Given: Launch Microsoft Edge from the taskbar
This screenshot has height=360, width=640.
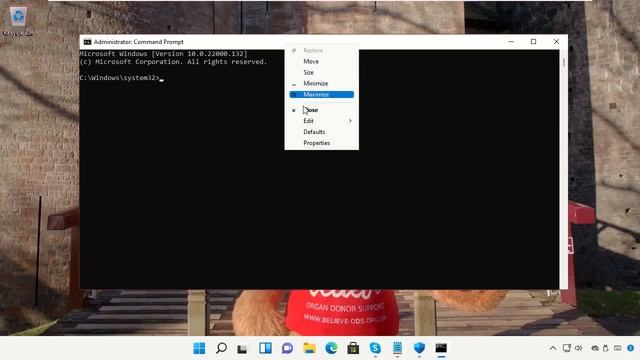Looking at the screenshot, I should pyautogui.click(x=331, y=348).
